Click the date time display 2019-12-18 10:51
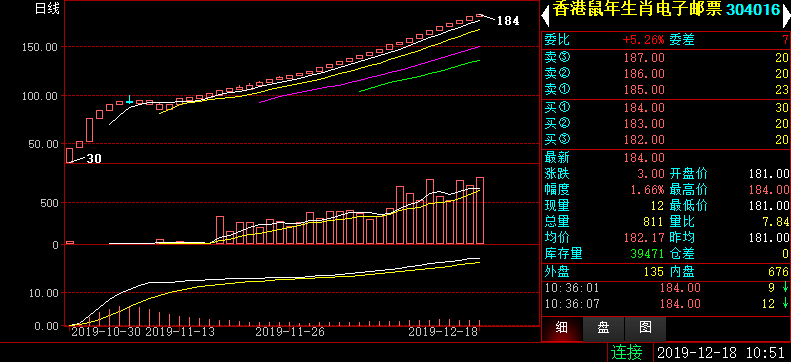 (x=721, y=352)
